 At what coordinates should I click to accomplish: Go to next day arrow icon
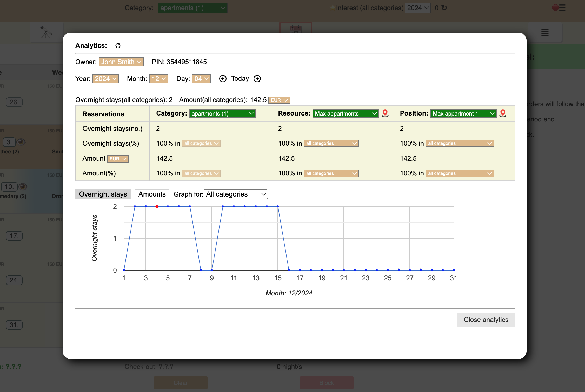click(x=257, y=79)
